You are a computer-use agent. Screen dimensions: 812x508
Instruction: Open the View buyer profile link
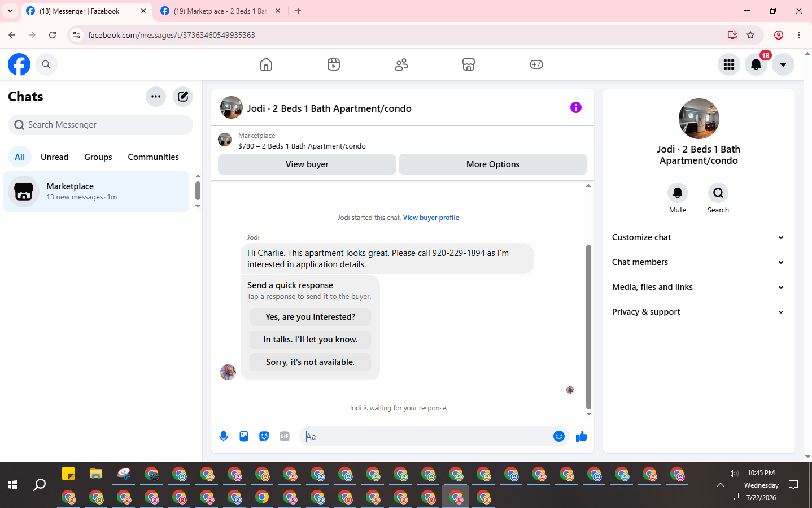coord(431,218)
